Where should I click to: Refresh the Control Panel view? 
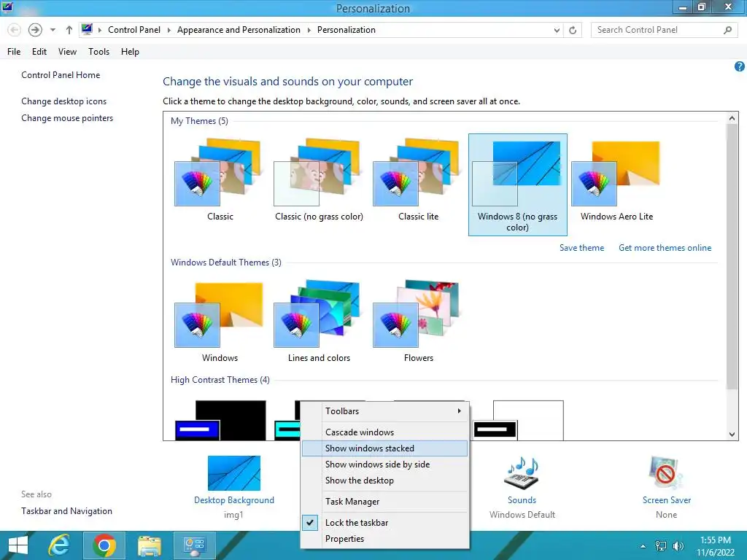pos(573,30)
